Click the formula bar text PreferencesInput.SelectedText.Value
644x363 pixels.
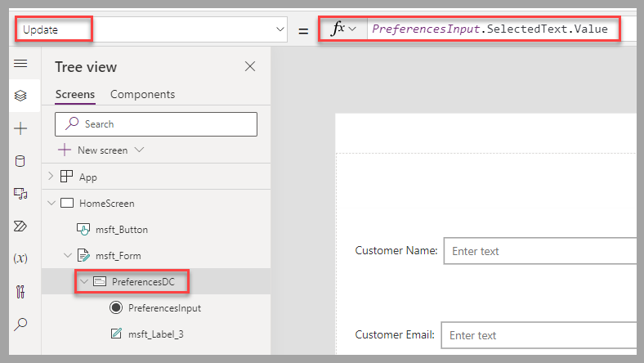pyautogui.click(x=490, y=29)
